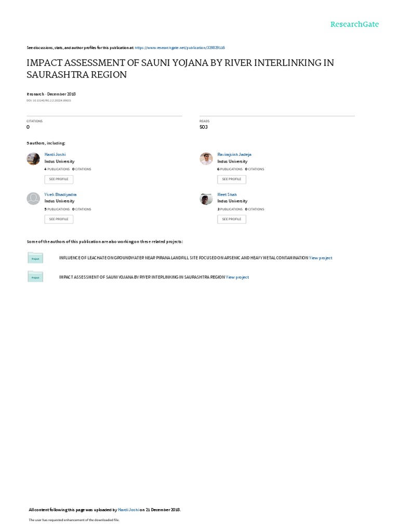Click the Impact Assessment of Sauni Yojana title
The image size is (399, 532).
[180, 69]
